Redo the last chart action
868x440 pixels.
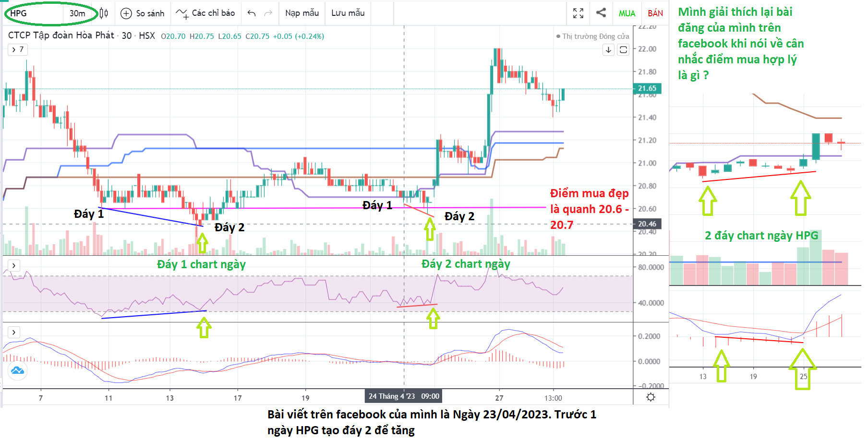(x=268, y=13)
